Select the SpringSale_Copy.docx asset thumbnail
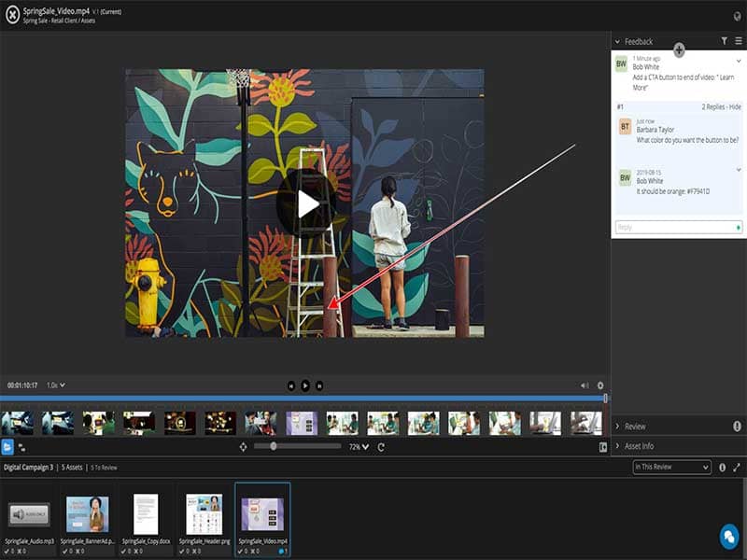747x560 pixels. point(146,514)
